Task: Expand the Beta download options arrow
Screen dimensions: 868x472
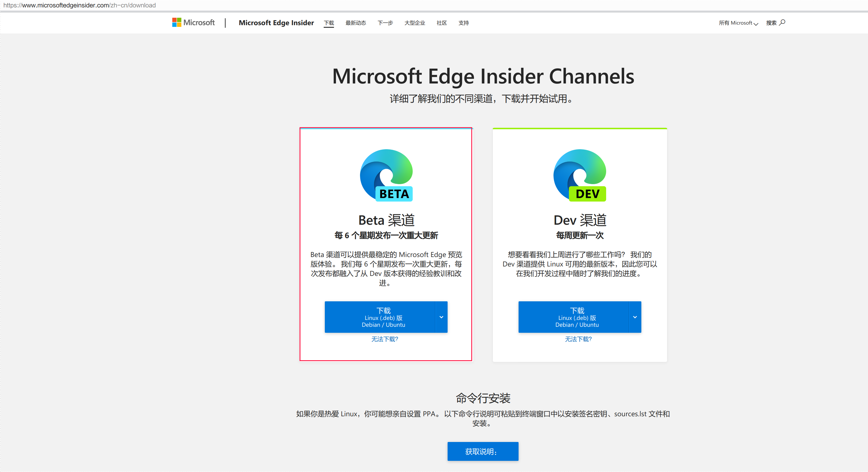Action: tap(441, 317)
